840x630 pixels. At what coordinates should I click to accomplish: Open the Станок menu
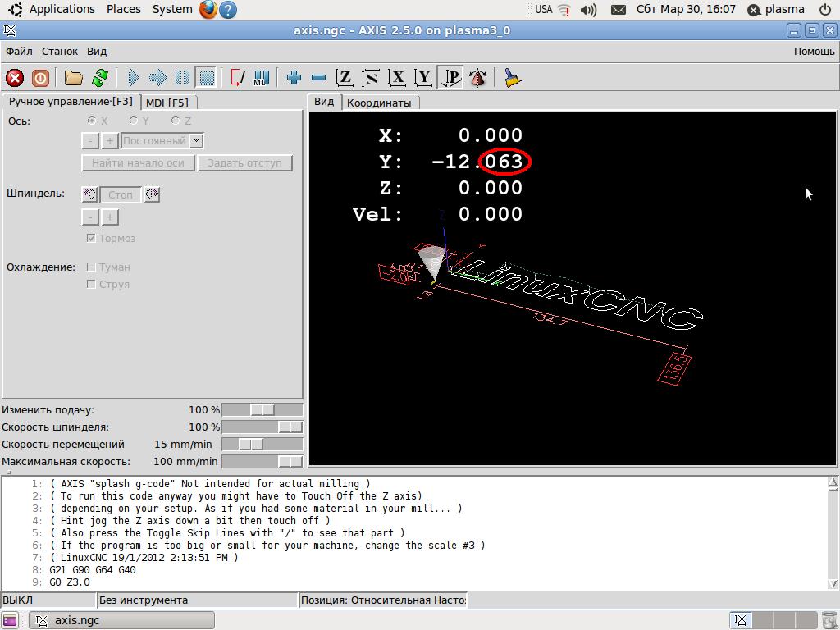[60, 52]
